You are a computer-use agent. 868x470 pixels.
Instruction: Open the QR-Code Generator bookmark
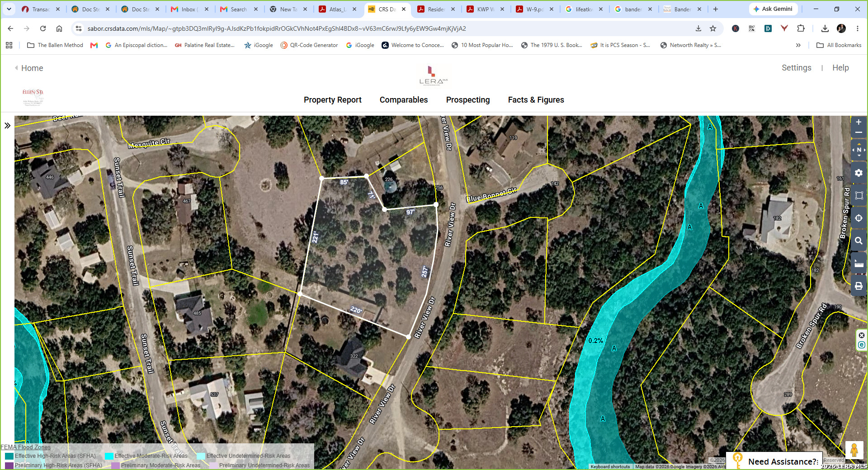(309, 45)
